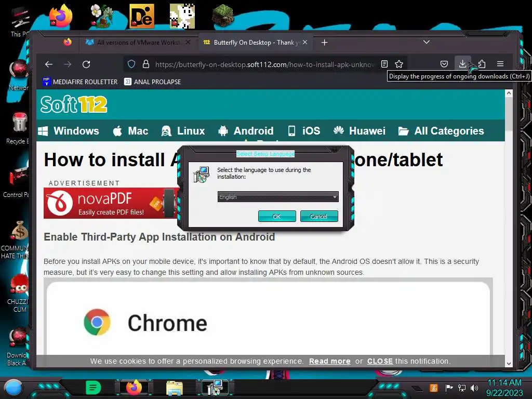Click the Soft112 site logo
Viewport: 532px width, 399px height.
[74, 104]
